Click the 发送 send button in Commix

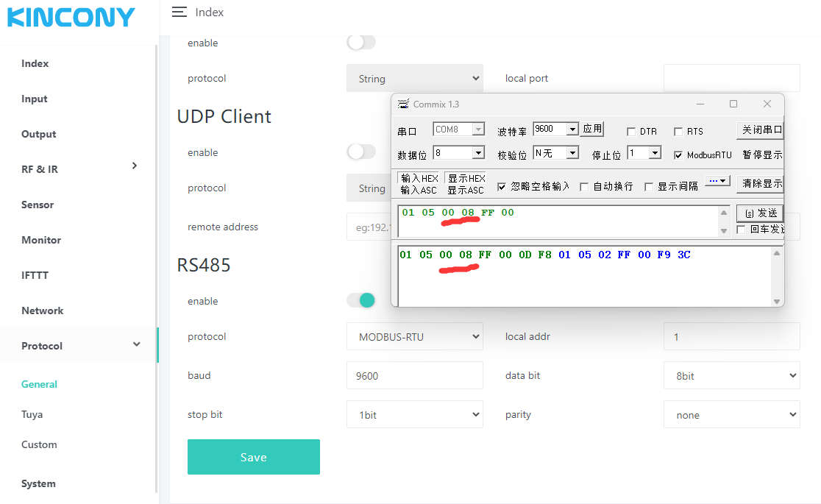(x=761, y=213)
